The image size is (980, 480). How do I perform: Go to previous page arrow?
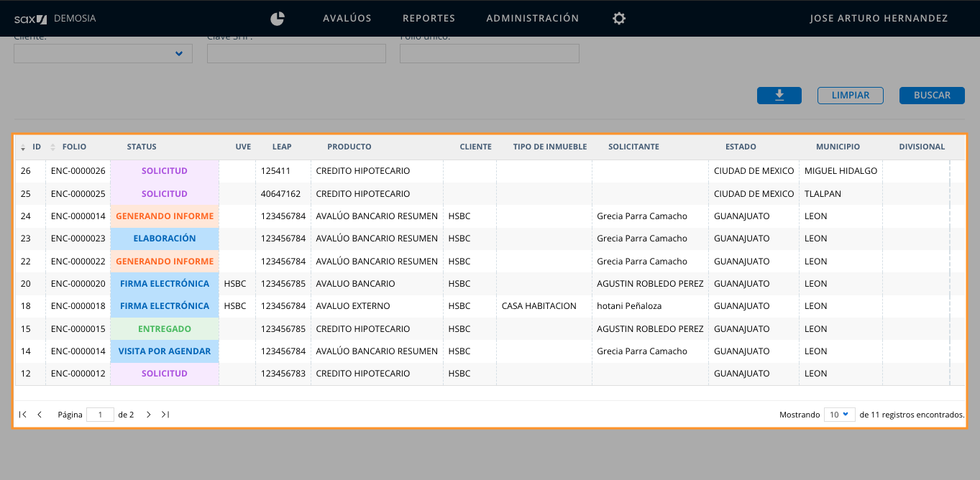[x=40, y=415]
